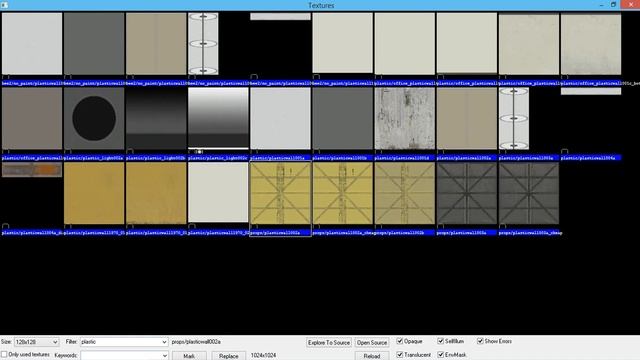Viewport: 640px width, 360px height.
Task: Uncheck the Translucent filter checkbox
Action: click(400, 354)
